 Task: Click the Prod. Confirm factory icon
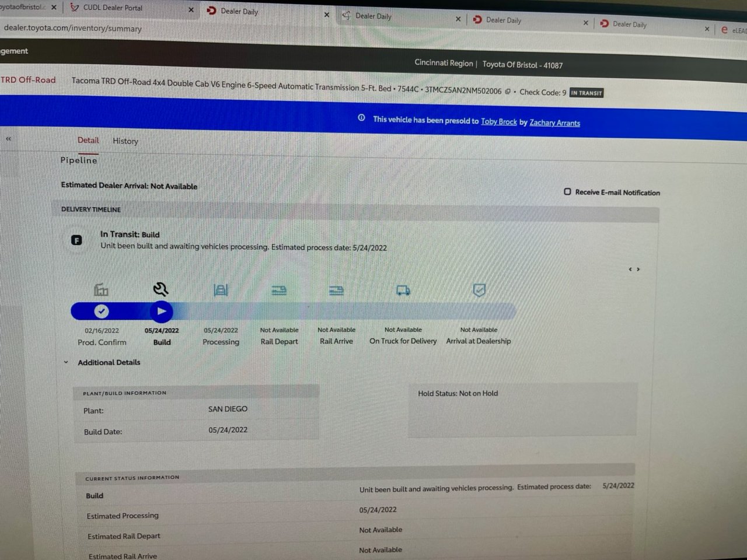[x=101, y=289]
